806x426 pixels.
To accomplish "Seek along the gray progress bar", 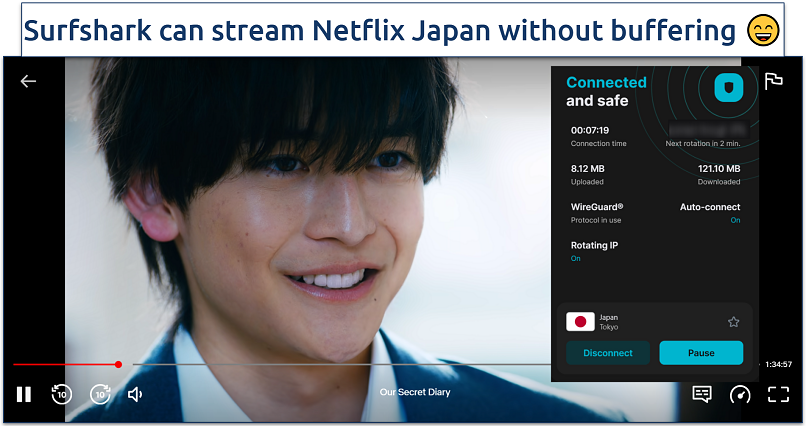I will (x=341, y=364).
